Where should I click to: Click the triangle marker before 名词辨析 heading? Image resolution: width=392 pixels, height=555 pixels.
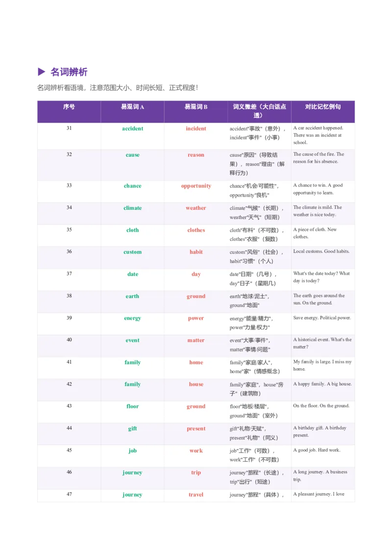pos(41,72)
